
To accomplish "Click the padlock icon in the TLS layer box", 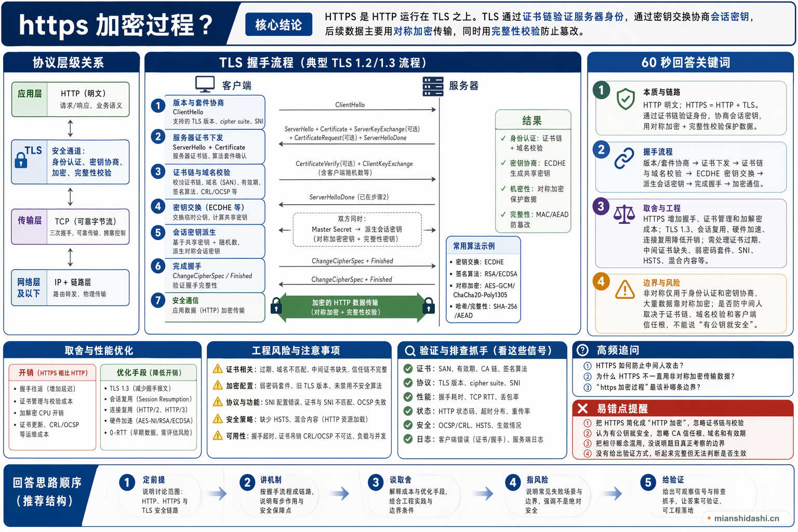I will 21,161.
